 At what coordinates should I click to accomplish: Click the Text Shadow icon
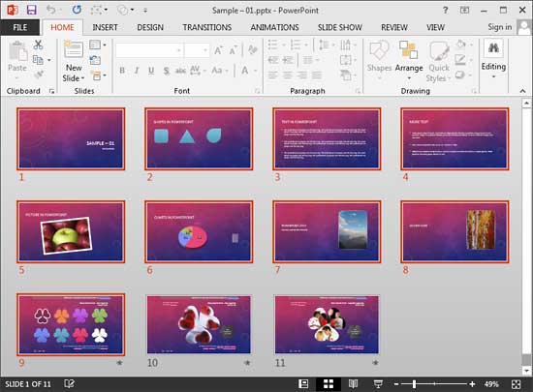pos(167,71)
